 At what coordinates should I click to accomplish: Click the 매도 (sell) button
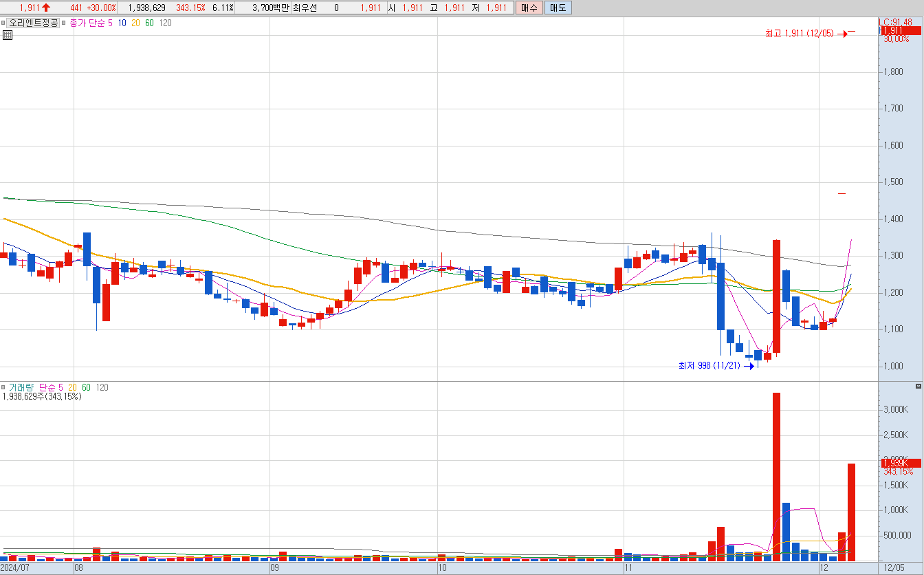(558, 8)
